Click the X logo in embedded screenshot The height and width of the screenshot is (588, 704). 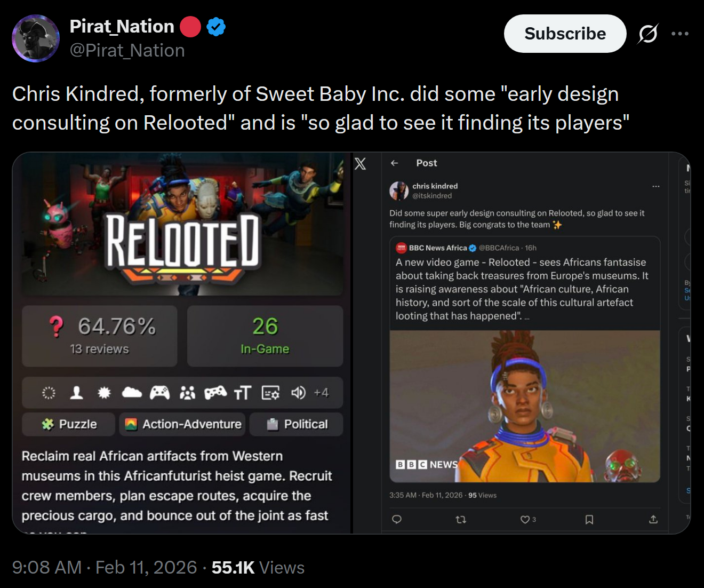[361, 164]
